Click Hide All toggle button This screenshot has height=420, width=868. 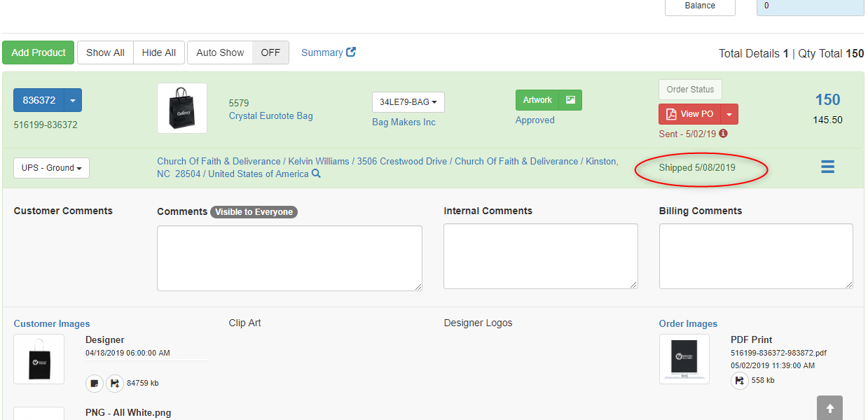point(159,52)
